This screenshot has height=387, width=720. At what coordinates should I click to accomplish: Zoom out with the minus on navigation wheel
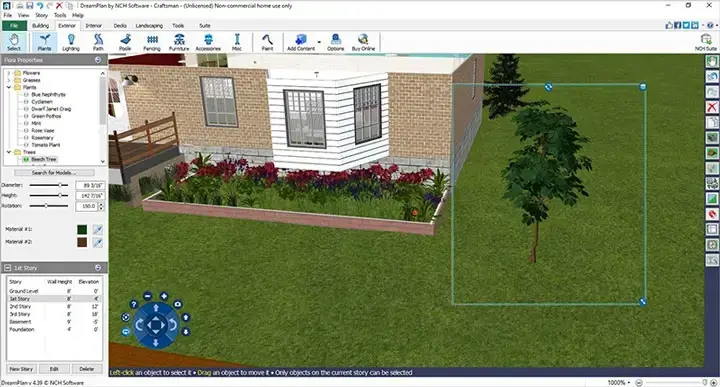[x=147, y=296]
